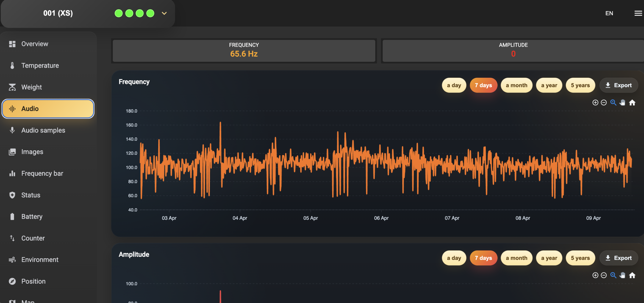Viewport: 644px width, 303px height.
Task: Zoom out on the Amplitude chart
Action: [604, 275]
